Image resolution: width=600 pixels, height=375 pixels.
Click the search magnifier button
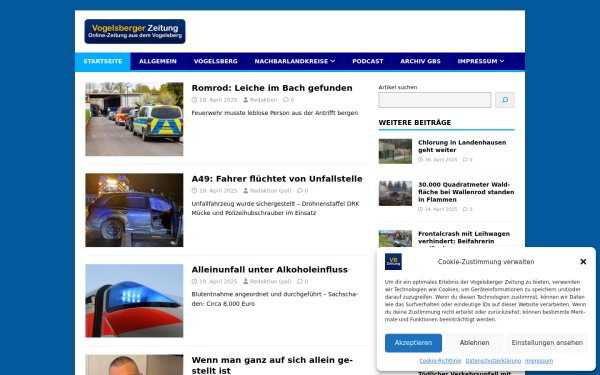505,100
